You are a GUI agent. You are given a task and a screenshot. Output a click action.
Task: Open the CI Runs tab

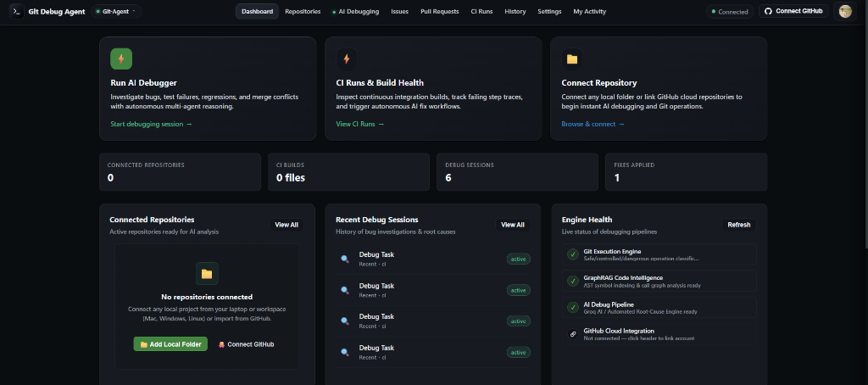pyautogui.click(x=481, y=11)
